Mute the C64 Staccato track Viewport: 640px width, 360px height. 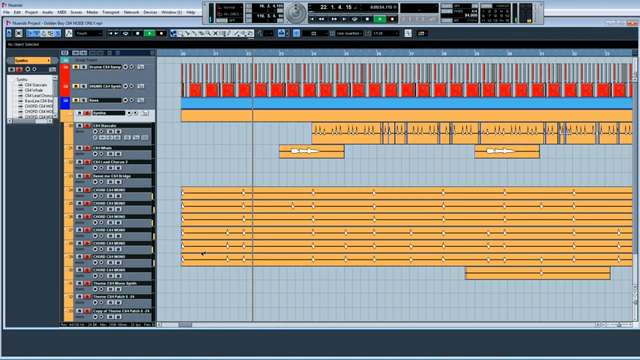(80, 126)
